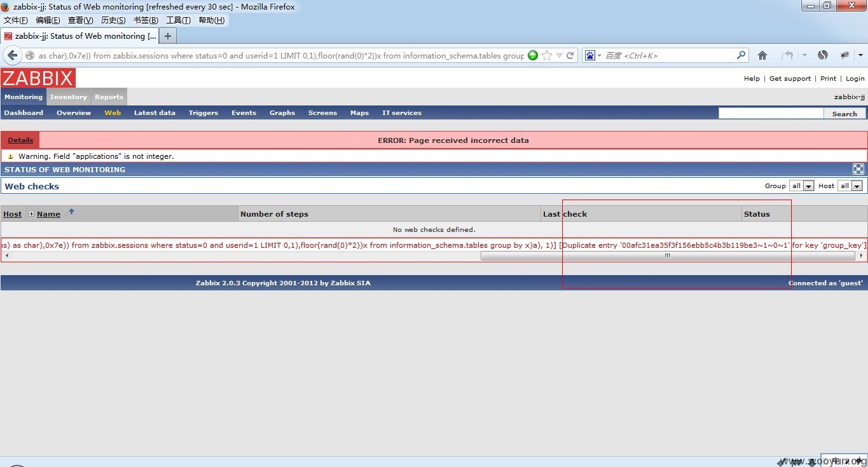Viewport: 868px width, 467px height.
Task: Open the bookmark star dropdown arrow
Action: [x=560, y=55]
